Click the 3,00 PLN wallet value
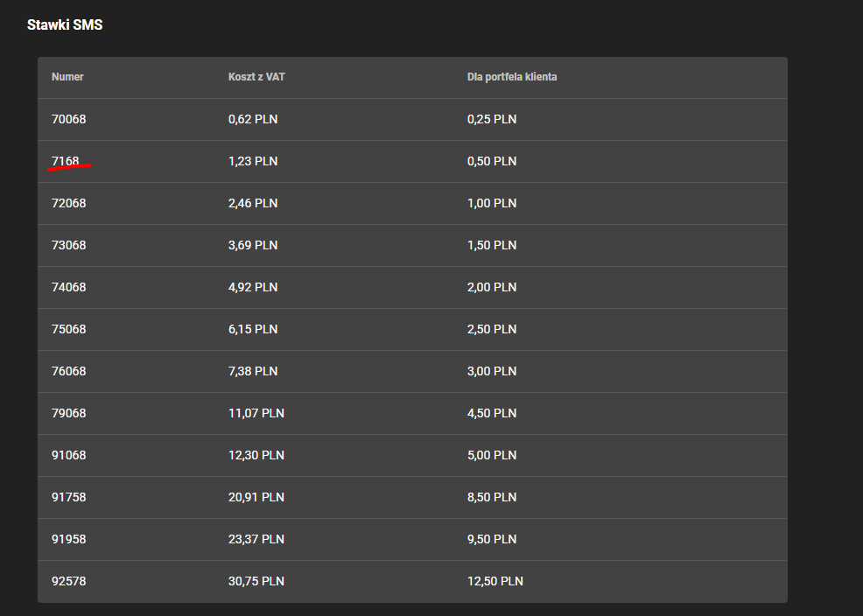The width and height of the screenshot is (863, 616). coord(492,371)
